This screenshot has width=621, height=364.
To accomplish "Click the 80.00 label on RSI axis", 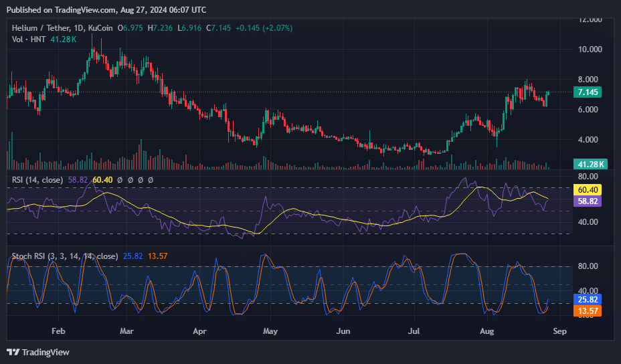I will (588, 177).
